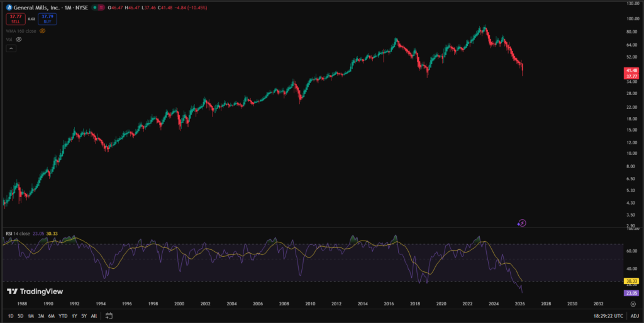Click the pink data mode badge icon

(x=101, y=8)
